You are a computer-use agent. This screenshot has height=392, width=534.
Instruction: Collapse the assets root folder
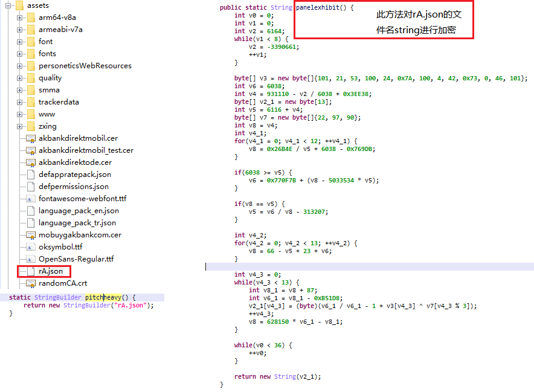pyautogui.click(x=8, y=5)
